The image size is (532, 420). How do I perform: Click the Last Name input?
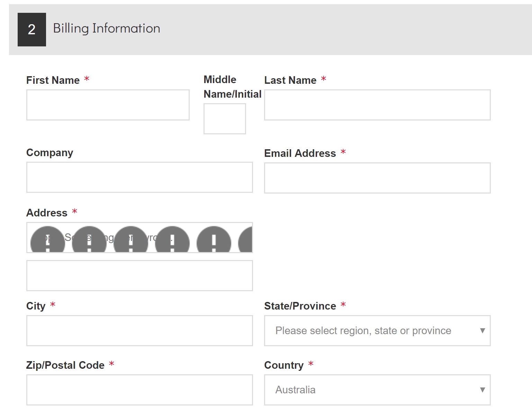pos(377,105)
